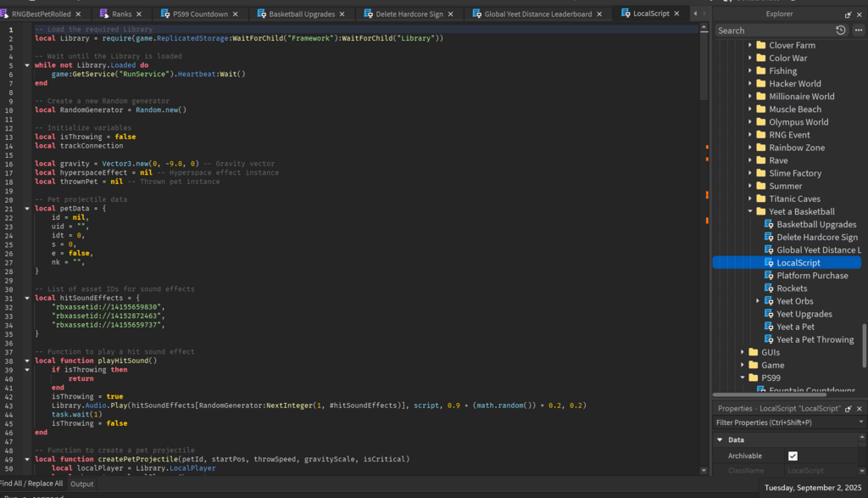This screenshot has width=868, height=498.
Task: Open the Output panel tab
Action: click(82, 484)
